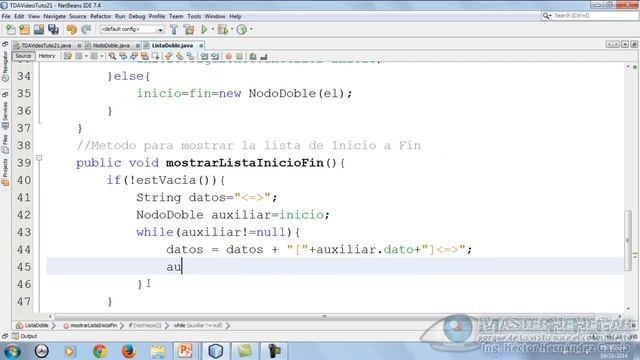Open the File menu
This screenshot has height=360, width=640.
6,16
